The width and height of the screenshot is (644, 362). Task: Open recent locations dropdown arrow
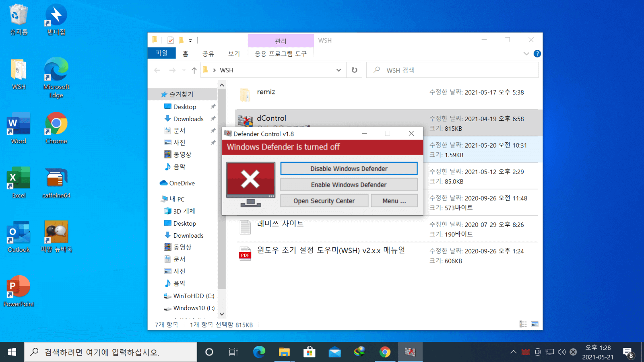pyautogui.click(x=184, y=70)
